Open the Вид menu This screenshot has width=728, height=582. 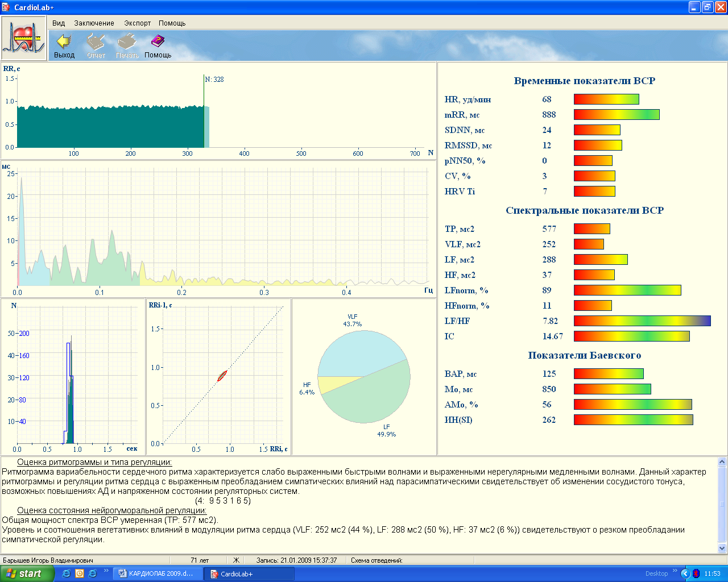(x=59, y=23)
